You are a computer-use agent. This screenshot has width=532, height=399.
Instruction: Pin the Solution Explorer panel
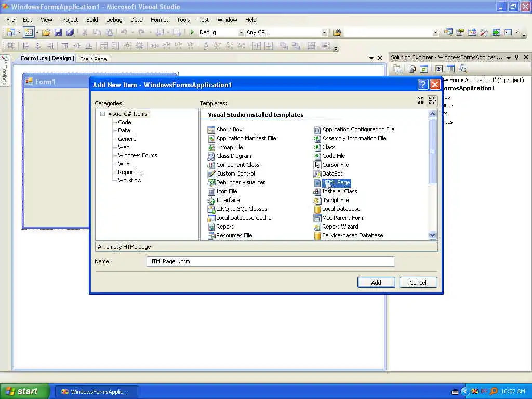coord(517,57)
